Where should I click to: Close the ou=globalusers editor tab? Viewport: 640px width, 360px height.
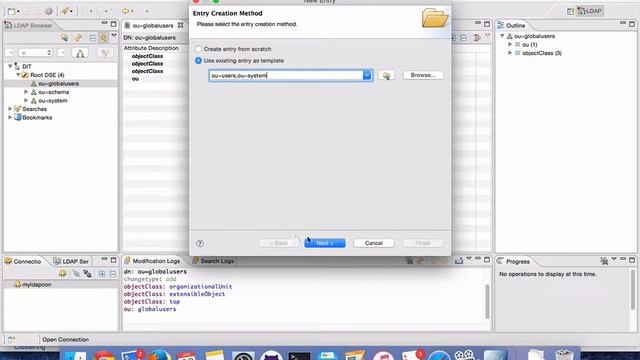tap(180, 25)
